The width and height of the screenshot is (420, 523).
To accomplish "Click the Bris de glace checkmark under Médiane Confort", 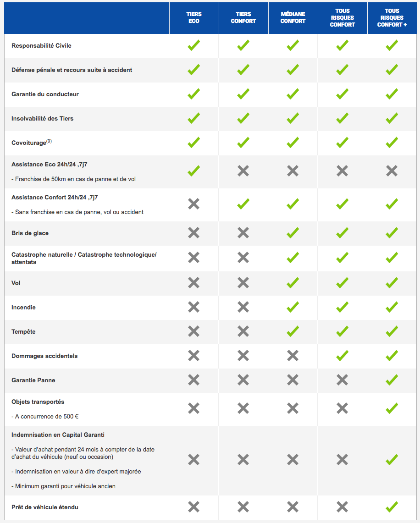I will 293,233.
